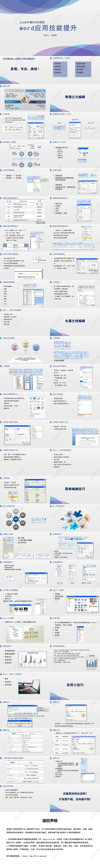Open the '段落格式化设置' slide

pyautogui.click(x=75, y=126)
